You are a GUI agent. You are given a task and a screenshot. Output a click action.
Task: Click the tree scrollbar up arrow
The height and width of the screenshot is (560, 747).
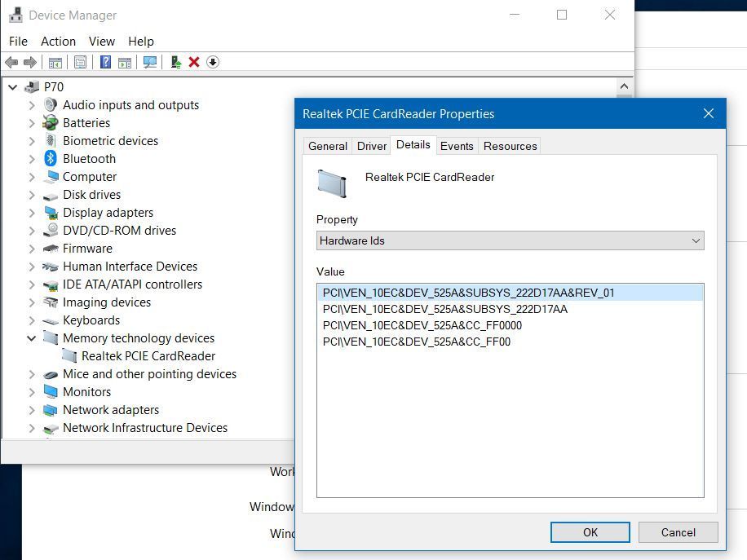coord(624,86)
